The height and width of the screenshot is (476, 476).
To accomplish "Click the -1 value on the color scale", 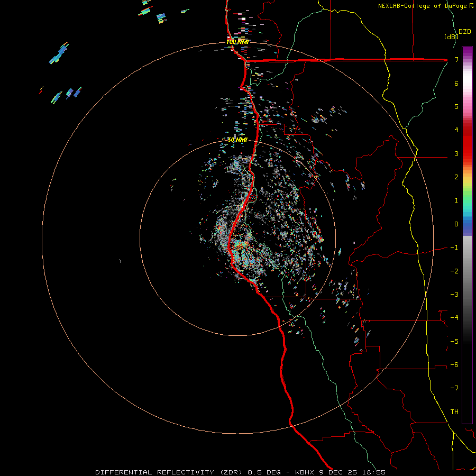I will (454, 248).
